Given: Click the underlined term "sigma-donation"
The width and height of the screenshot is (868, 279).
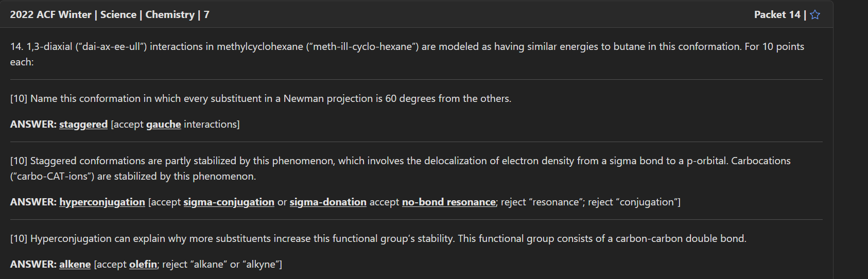Looking at the screenshot, I should click(x=328, y=202).
